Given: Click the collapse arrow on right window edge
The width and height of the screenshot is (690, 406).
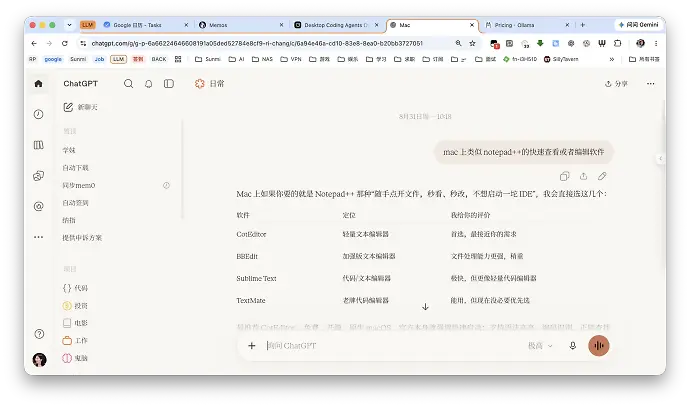Looking at the screenshot, I should click(660, 158).
